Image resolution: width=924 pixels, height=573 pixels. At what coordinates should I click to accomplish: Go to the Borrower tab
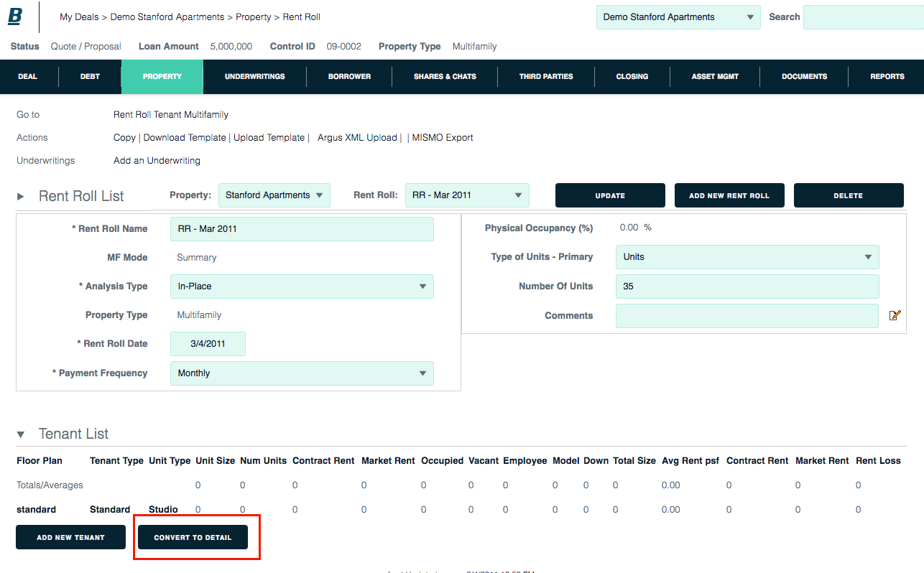tap(349, 76)
